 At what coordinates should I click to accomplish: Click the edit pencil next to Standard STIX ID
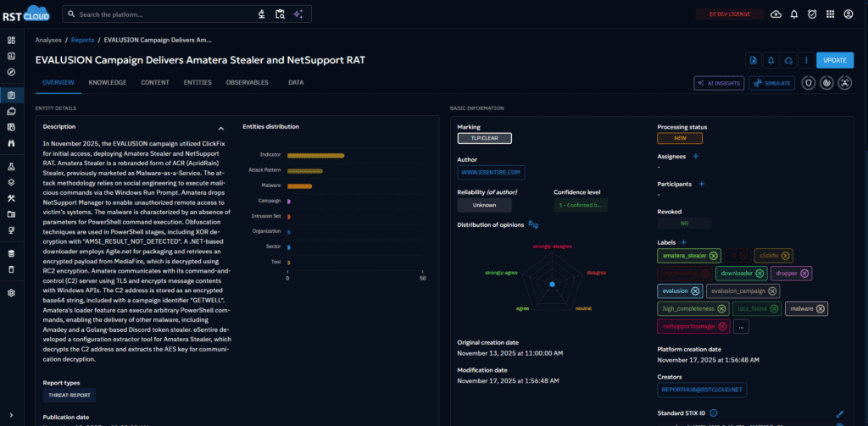839,413
